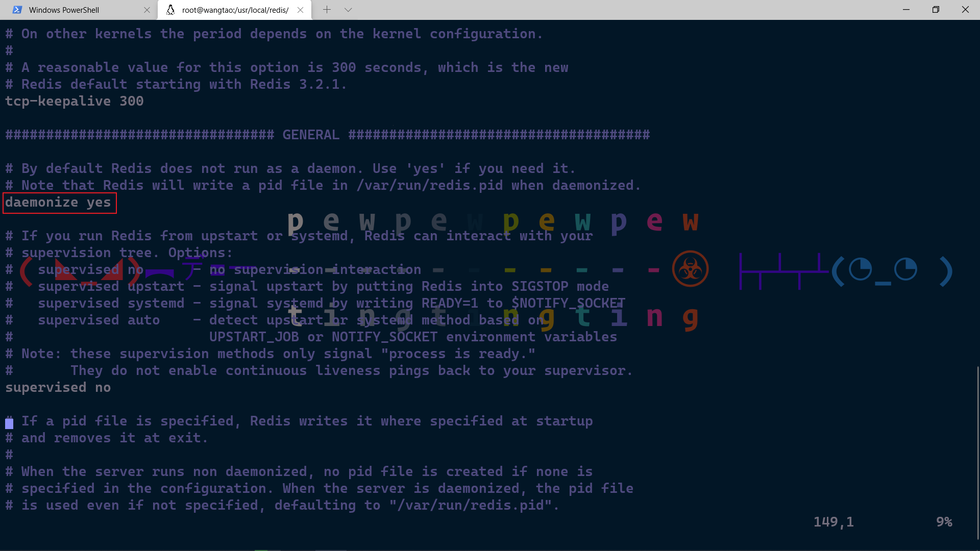Click the '9%' file position indicator
Screen dimensions: 980x551
tap(944, 522)
